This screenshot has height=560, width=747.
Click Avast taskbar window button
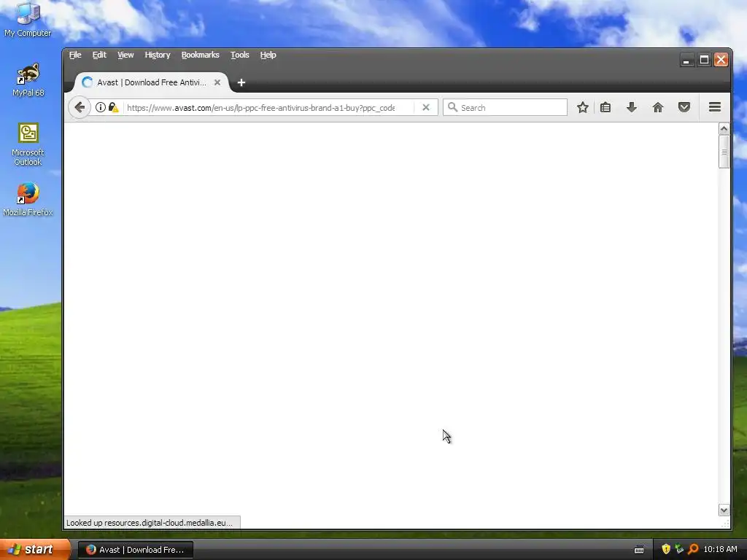(135, 550)
